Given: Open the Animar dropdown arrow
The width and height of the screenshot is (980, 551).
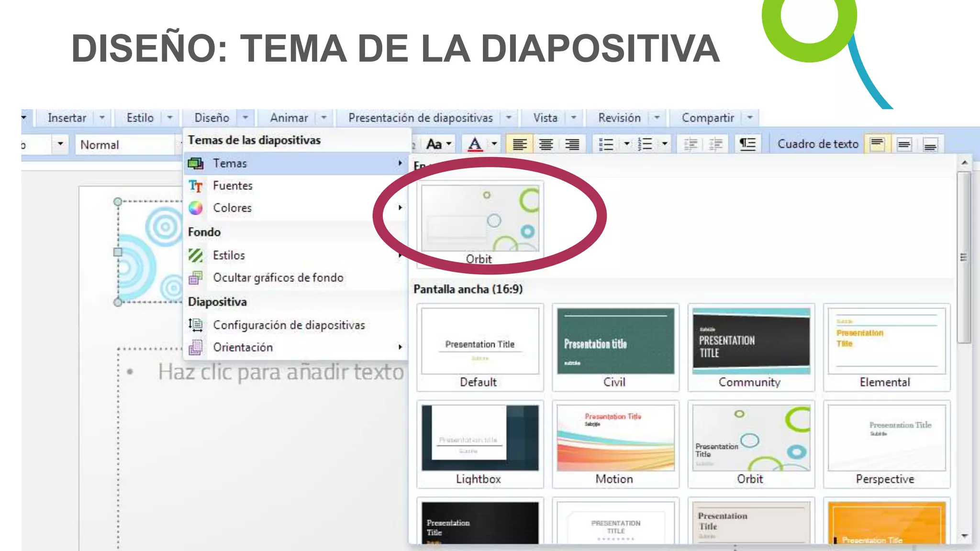Looking at the screenshot, I should click(324, 118).
